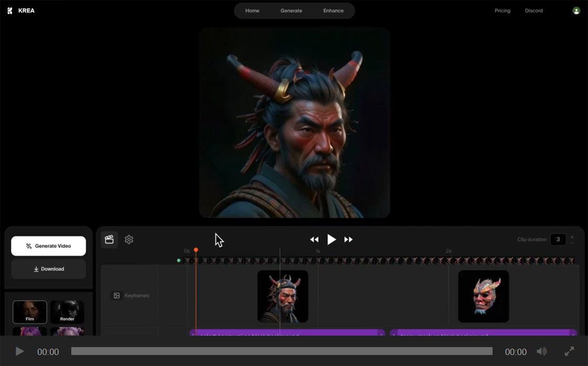Switch to the Enhance tab

click(x=333, y=10)
